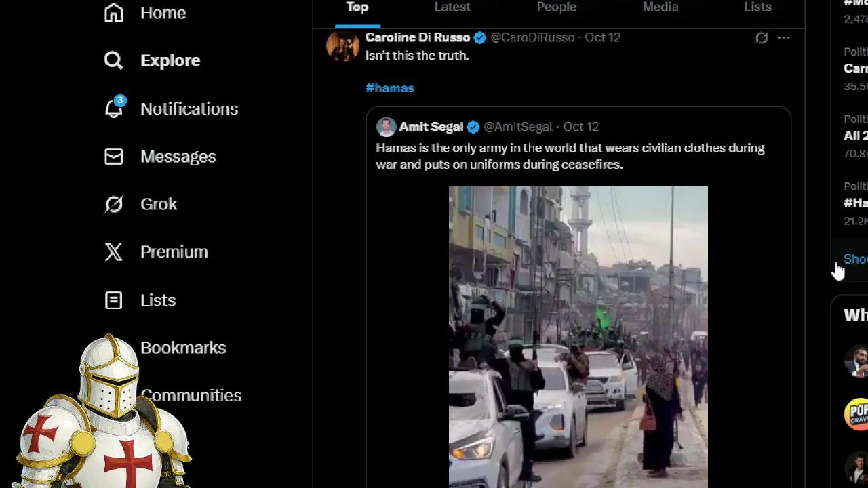Open Bookmarks in the sidebar

coord(183,348)
